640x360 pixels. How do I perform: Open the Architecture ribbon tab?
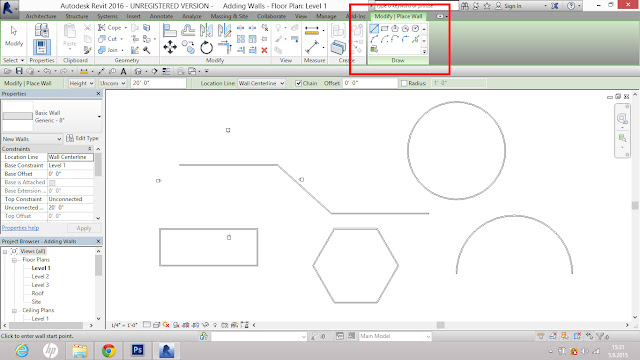[41, 16]
